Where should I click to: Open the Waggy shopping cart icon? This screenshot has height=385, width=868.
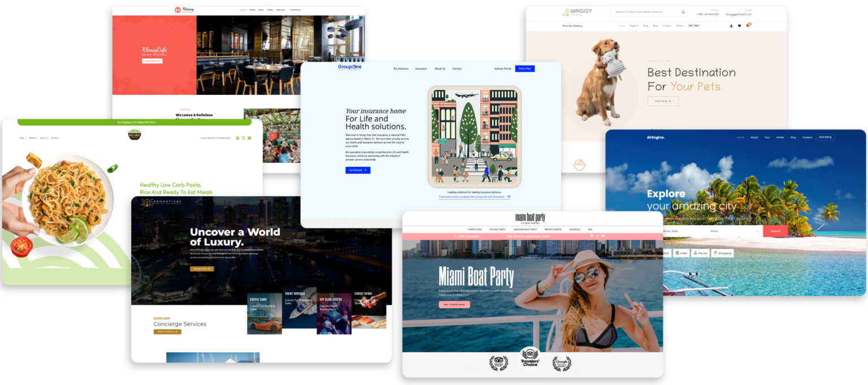coord(748,25)
